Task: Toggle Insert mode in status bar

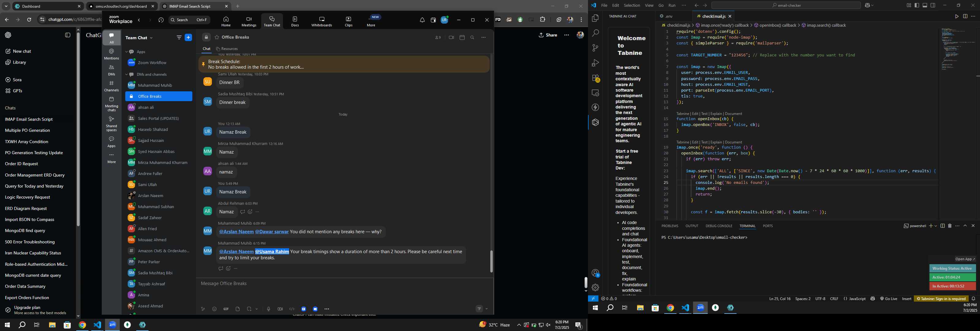Action: pyautogui.click(x=907, y=299)
